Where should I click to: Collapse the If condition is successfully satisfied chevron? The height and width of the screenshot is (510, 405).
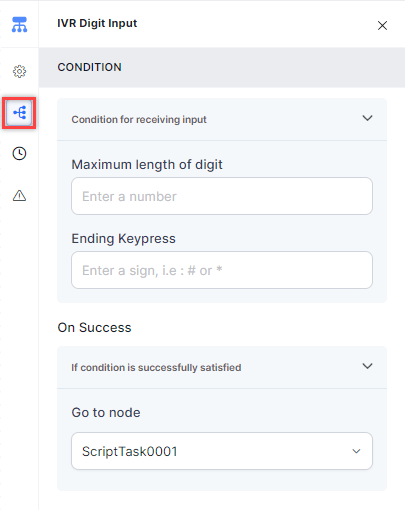click(x=367, y=366)
